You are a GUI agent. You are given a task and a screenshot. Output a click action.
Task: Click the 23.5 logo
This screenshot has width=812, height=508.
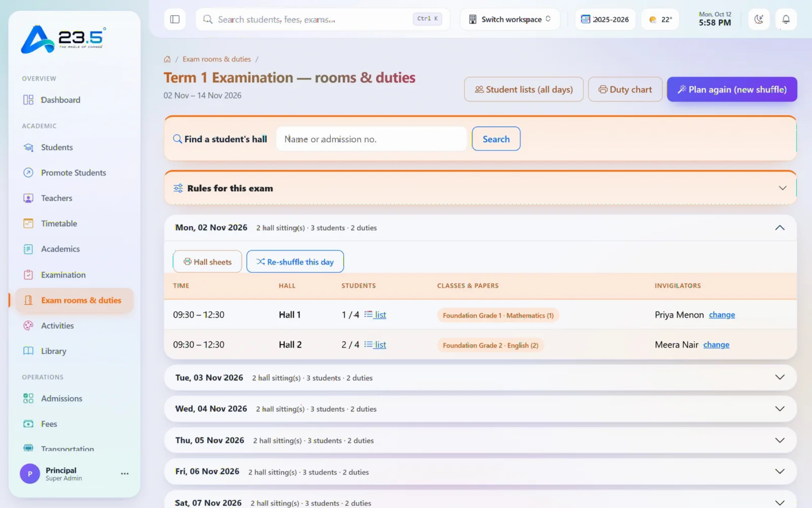click(x=63, y=39)
